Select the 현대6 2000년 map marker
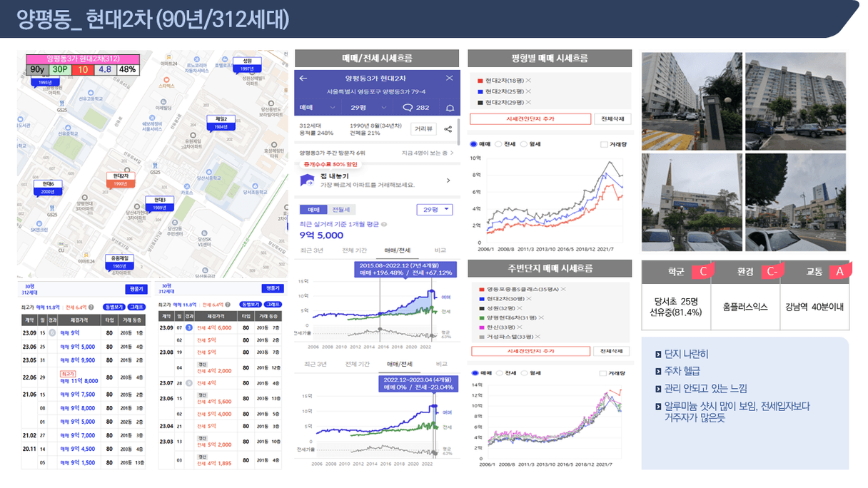The image size is (868, 488). [x=47, y=188]
